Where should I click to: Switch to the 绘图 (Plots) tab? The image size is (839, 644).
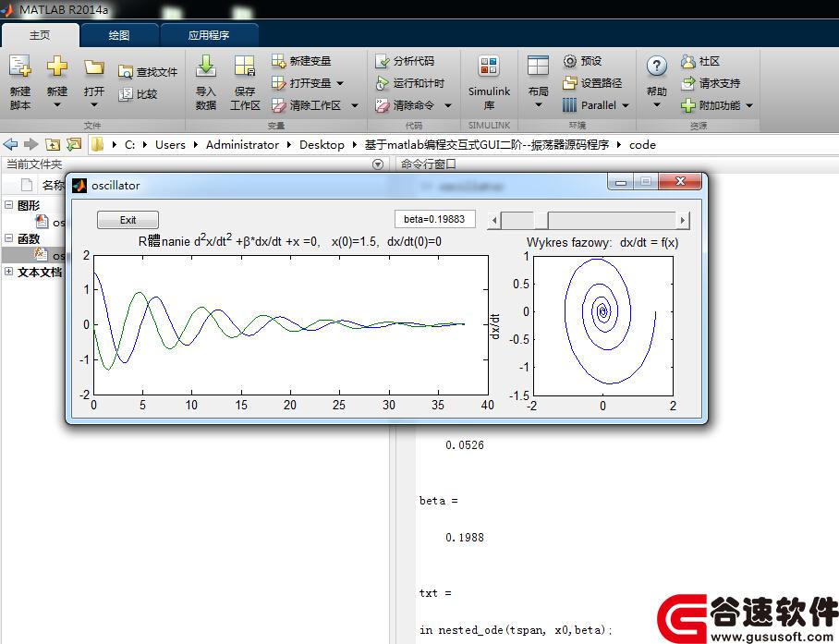(119, 35)
